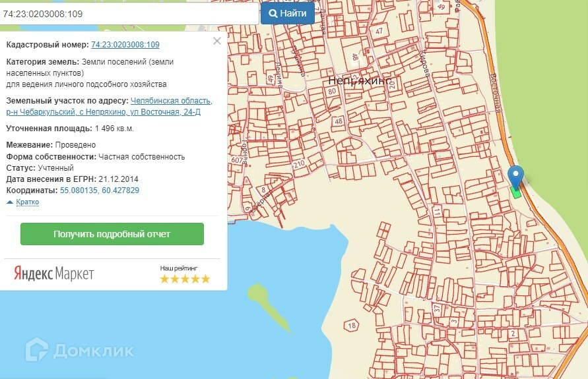Close the parcel info panel
Viewport: 588px width, 379px height.
(x=217, y=41)
